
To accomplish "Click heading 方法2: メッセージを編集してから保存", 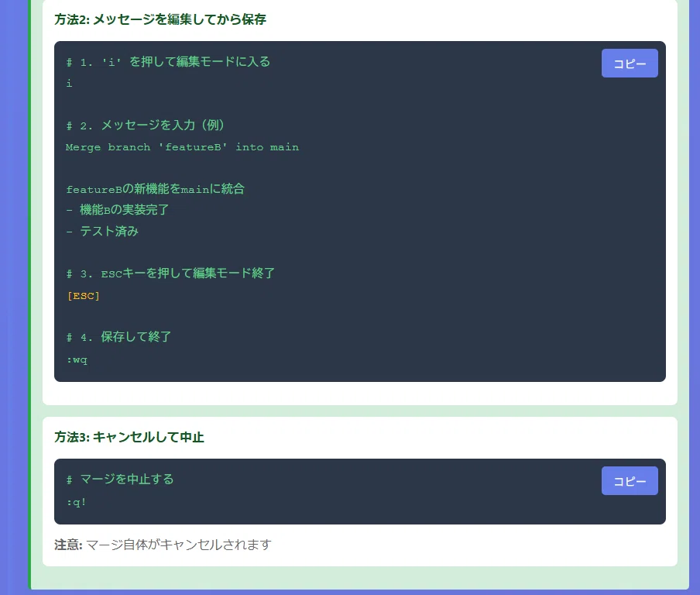I will (x=160, y=19).
